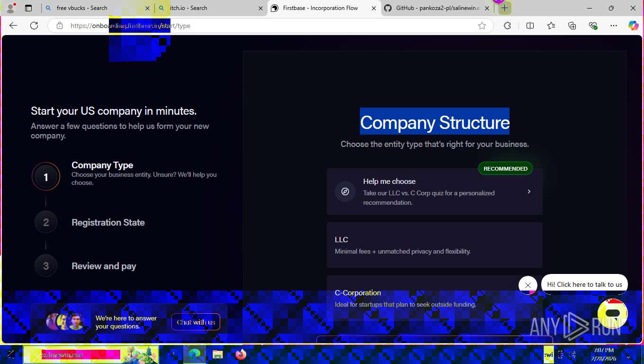Close the free vbucks Search tab
Viewport: 644px width, 364px height.
(148, 8)
